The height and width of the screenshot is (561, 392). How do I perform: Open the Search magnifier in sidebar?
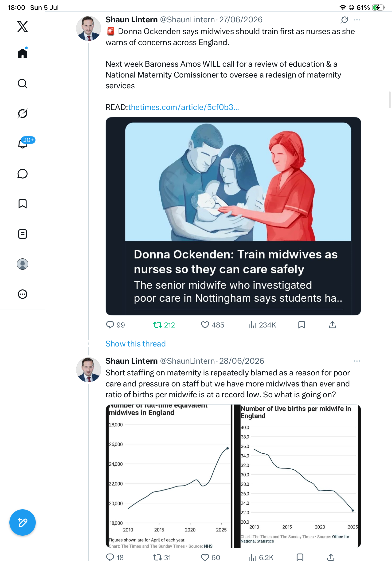click(x=23, y=84)
